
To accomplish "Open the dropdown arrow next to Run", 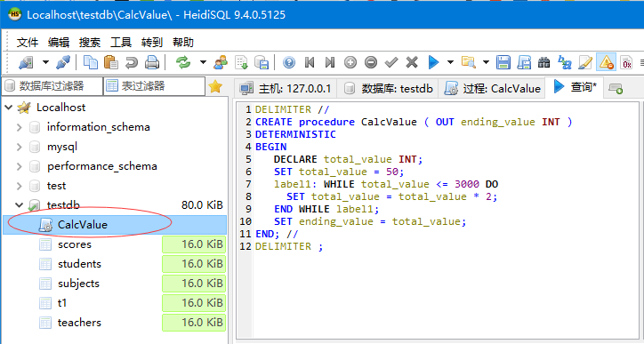I will coord(451,62).
